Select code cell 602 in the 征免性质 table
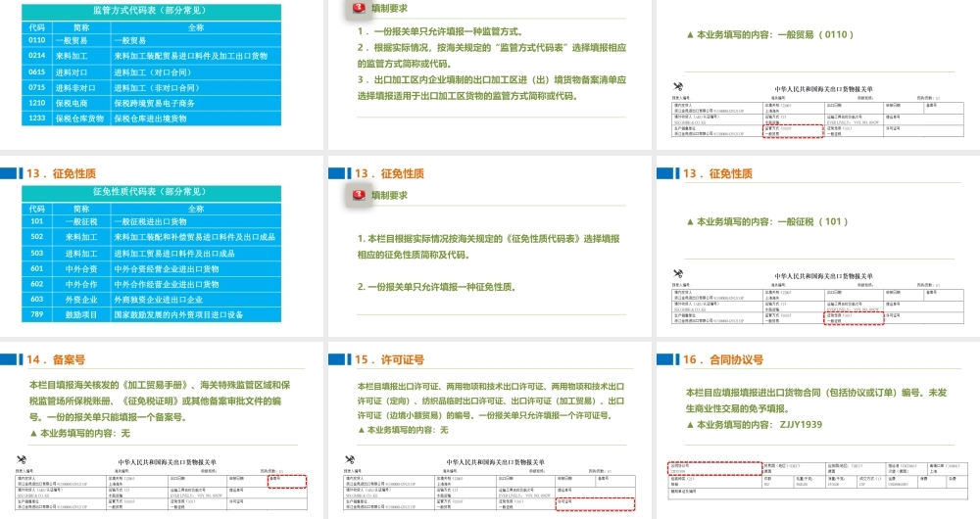980x519 pixels. tap(37, 284)
